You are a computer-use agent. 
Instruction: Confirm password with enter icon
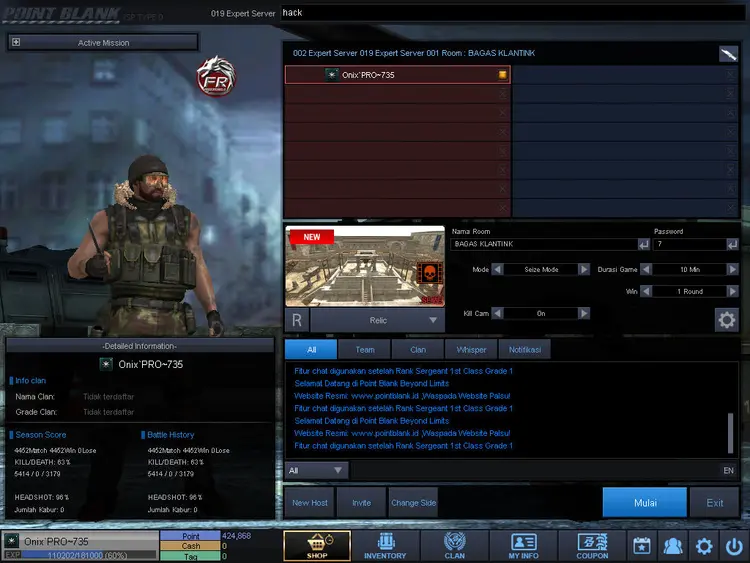(732, 244)
